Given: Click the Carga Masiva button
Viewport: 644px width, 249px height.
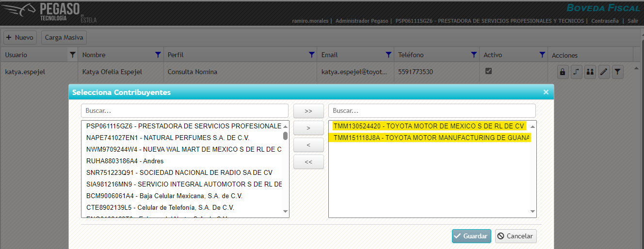Looking at the screenshot, I should [x=64, y=37].
